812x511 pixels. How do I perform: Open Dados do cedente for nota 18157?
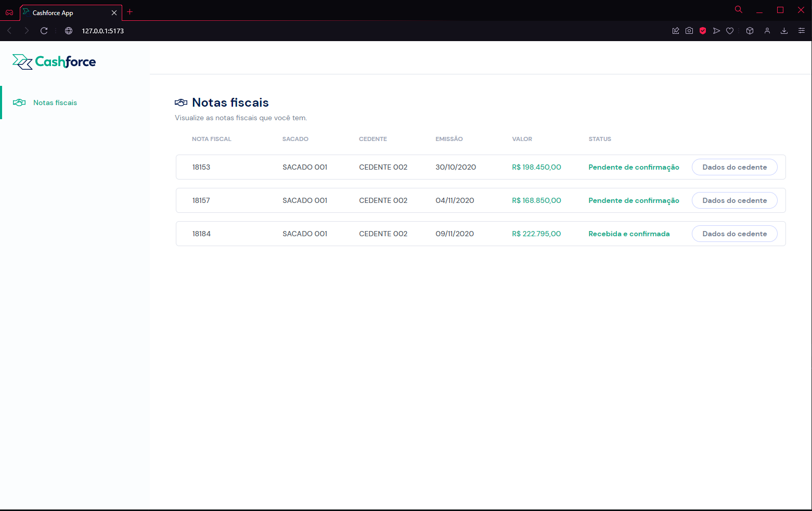pyautogui.click(x=734, y=200)
